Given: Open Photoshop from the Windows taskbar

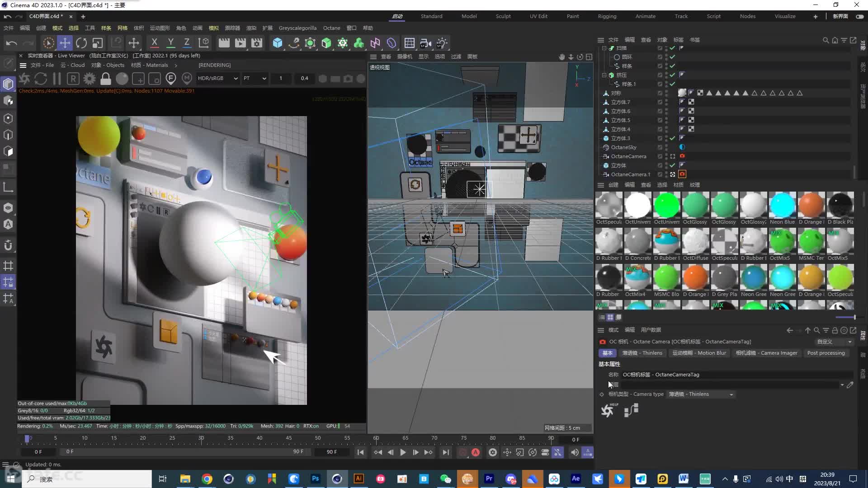Looking at the screenshot, I should pyautogui.click(x=316, y=479).
